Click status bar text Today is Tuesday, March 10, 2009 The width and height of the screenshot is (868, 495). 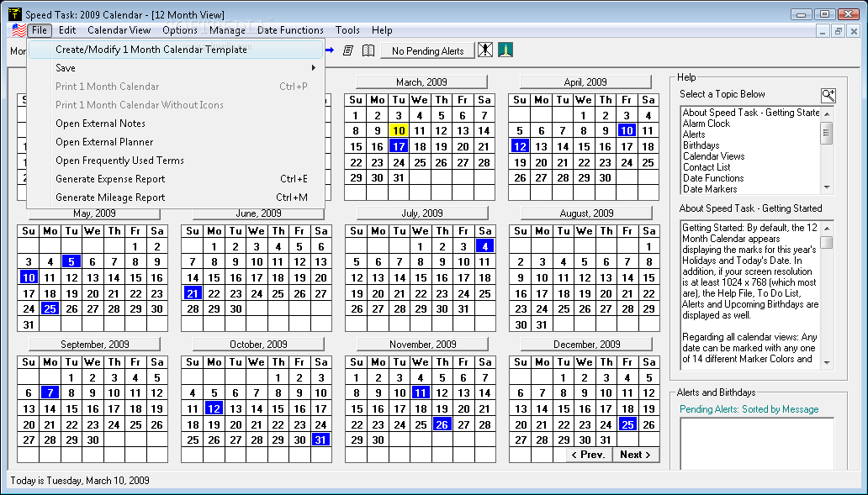[x=80, y=480]
